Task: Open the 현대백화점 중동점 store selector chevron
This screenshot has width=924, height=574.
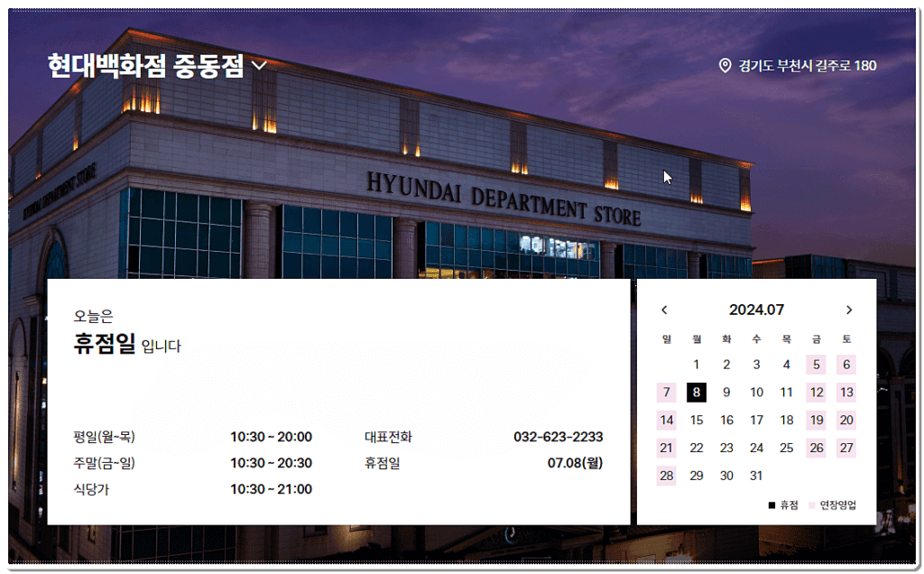Action: (x=260, y=65)
